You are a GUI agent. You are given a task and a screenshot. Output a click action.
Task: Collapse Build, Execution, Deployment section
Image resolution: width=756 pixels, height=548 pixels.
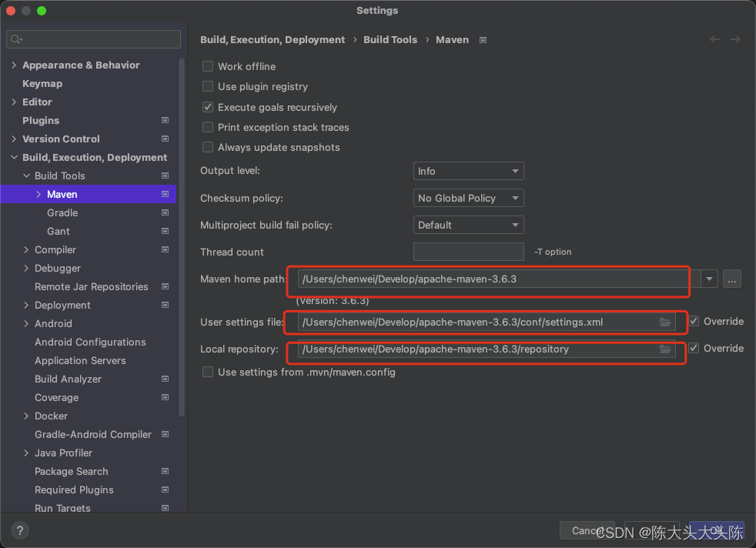pyautogui.click(x=14, y=157)
